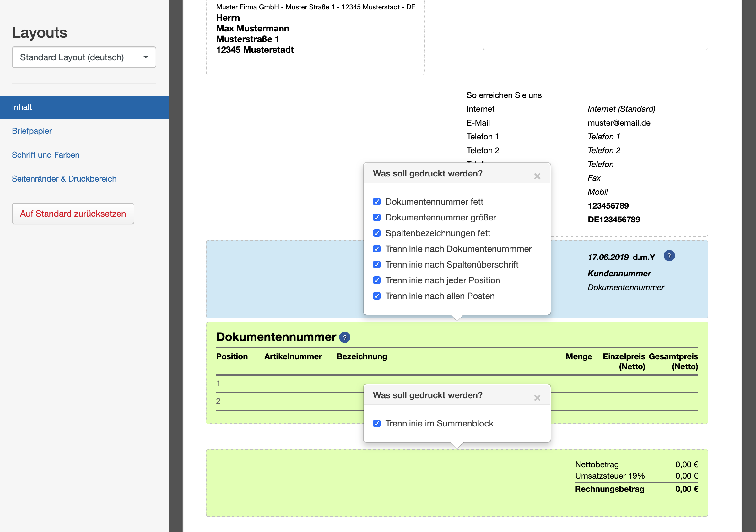Click the sender line Muster Firma GmbH
Screen dimensions: 756x532
(316, 7)
